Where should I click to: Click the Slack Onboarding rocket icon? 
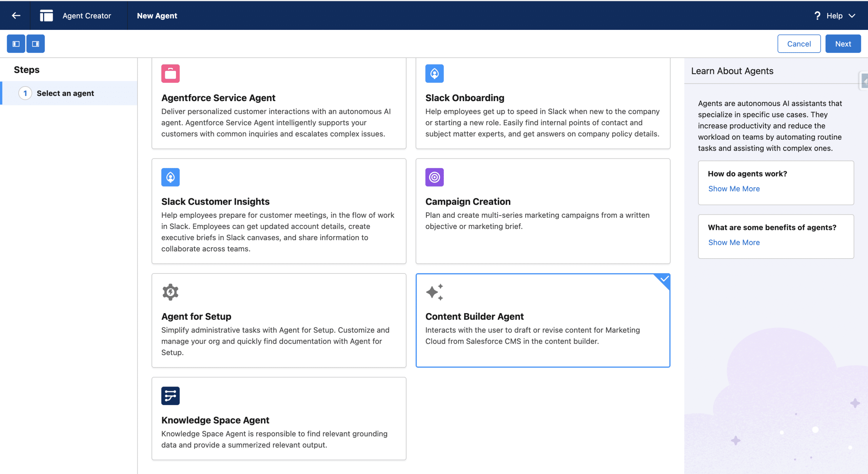coord(434,74)
